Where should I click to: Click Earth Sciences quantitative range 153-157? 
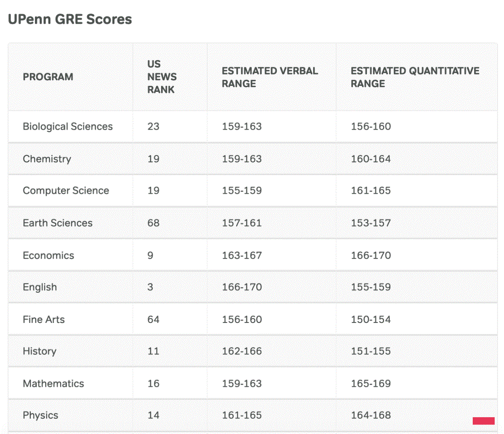pos(371,223)
